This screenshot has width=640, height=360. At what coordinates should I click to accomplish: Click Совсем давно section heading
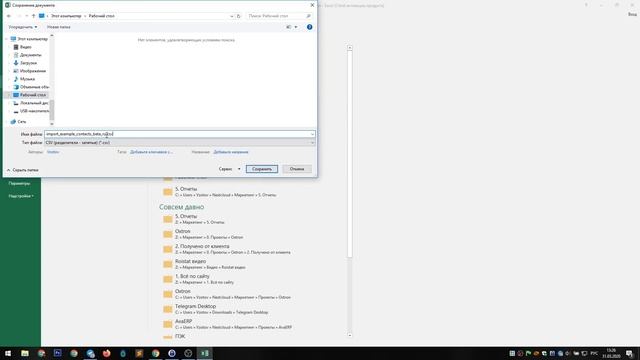coord(182,207)
